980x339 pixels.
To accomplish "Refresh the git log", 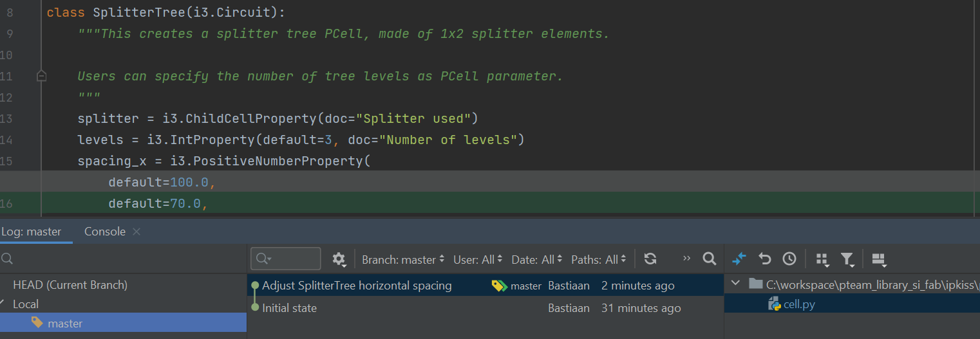I will pyautogui.click(x=650, y=259).
